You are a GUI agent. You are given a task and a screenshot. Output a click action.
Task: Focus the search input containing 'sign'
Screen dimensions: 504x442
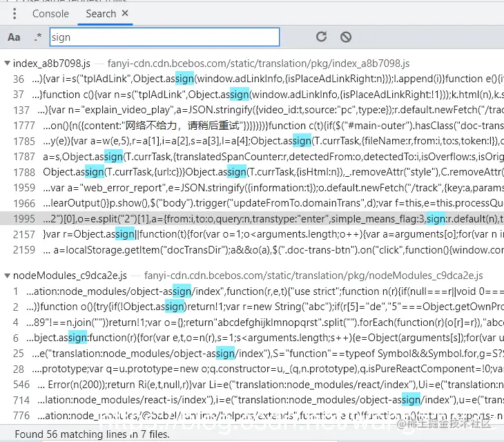(x=164, y=37)
